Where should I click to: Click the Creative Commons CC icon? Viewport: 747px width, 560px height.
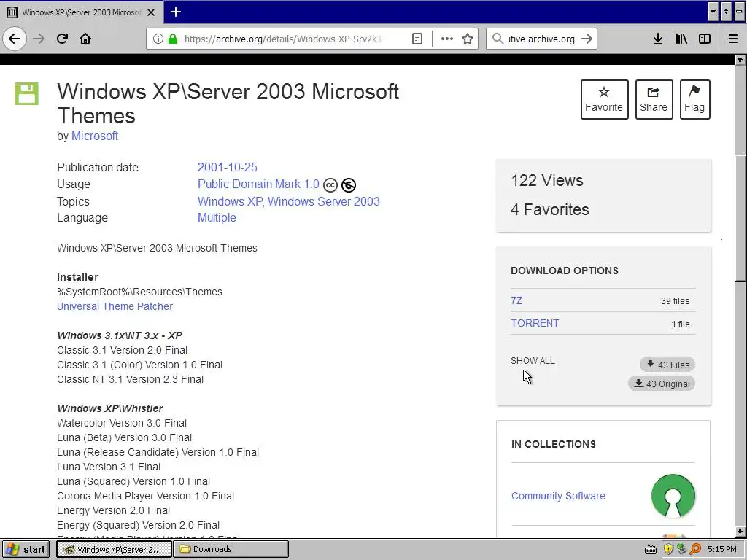pos(330,184)
